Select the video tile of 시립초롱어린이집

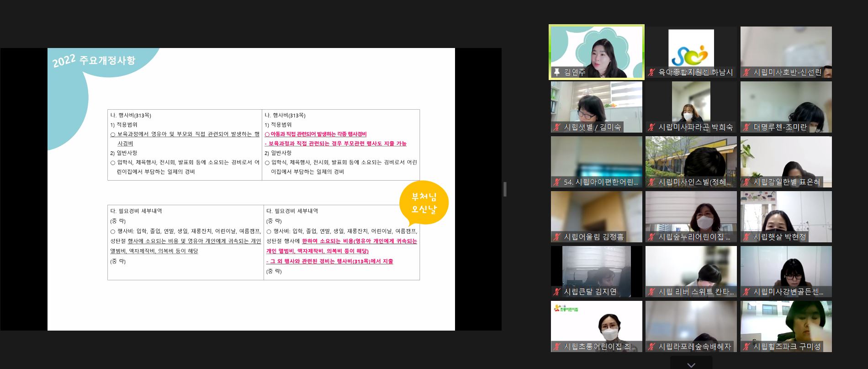point(597,326)
